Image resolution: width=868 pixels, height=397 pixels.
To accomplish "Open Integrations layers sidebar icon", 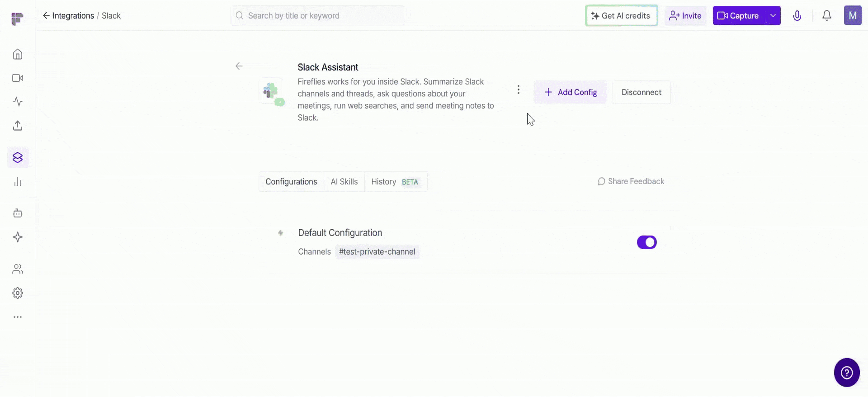I will coord(18,157).
